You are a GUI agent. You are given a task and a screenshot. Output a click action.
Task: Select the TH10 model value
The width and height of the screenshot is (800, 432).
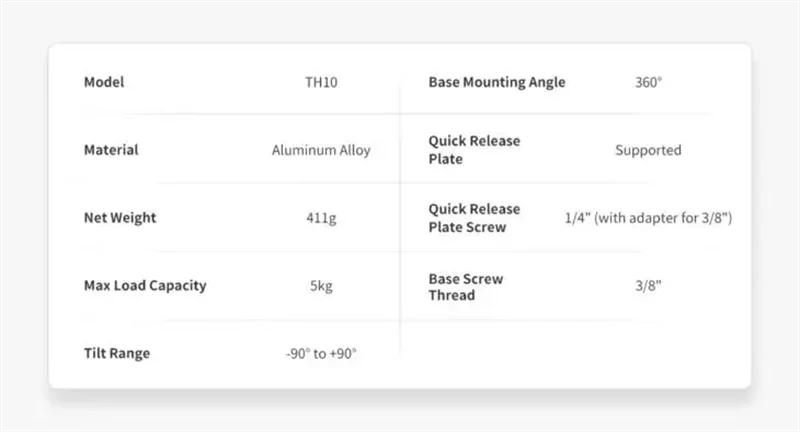click(x=321, y=82)
